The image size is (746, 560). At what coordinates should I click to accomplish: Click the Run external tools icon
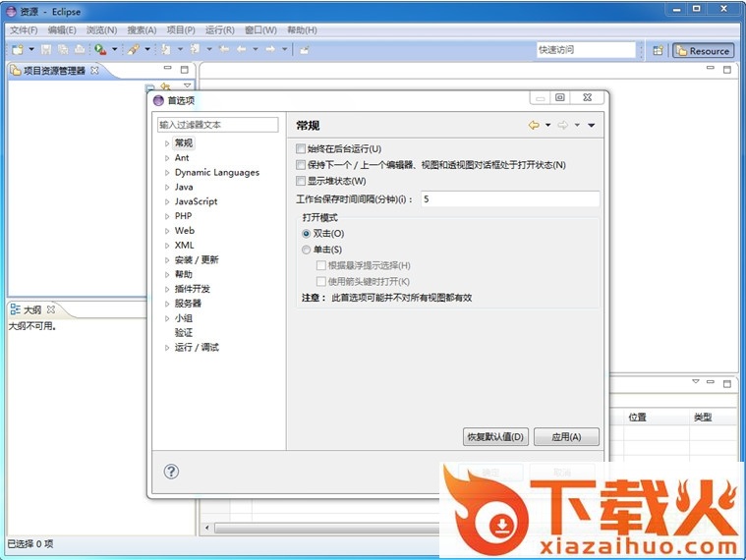pos(100,49)
